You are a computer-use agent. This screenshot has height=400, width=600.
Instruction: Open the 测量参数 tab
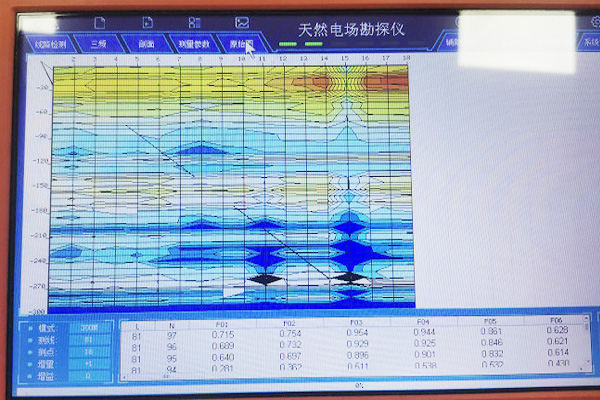[x=193, y=44]
